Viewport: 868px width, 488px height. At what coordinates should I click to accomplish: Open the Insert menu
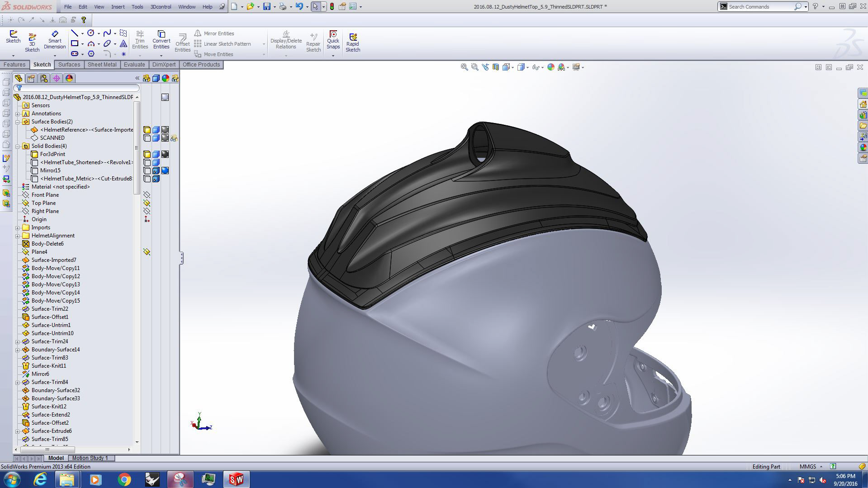(x=118, y=7)
